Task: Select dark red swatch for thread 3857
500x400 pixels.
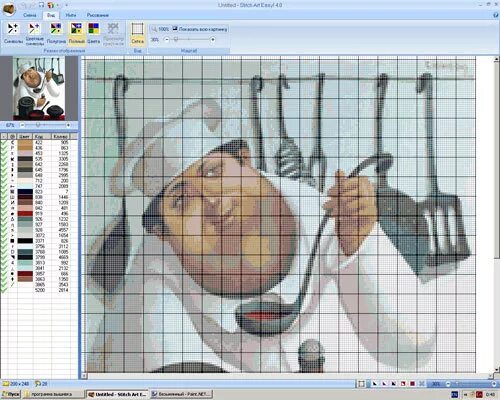Action: 25,273
